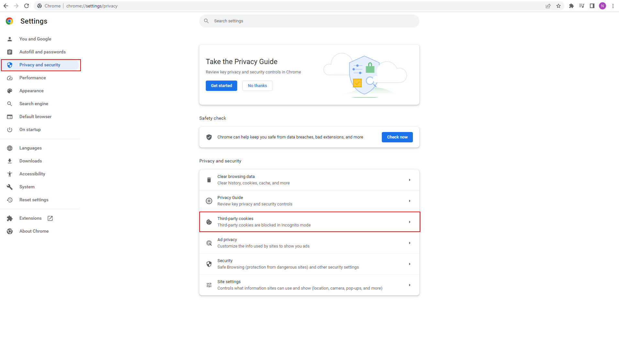
Task: Open the media controls icon
Action: (582, 6)
